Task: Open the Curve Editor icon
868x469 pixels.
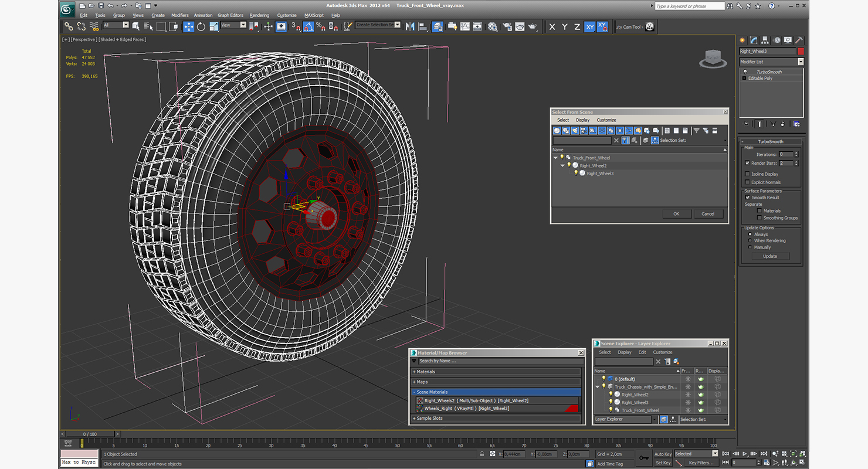Action: [x=465, y=26]
